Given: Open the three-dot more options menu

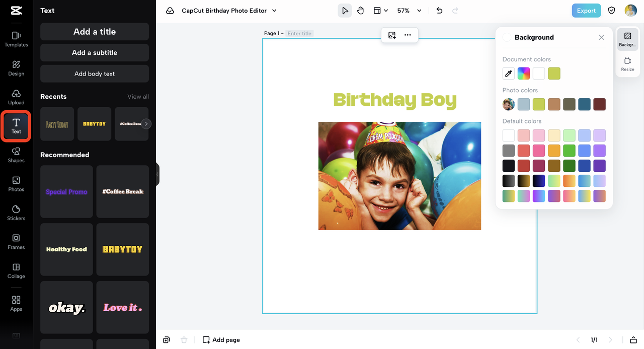Looking at the screenshot, I should pyautogui.click(x=408, y=35).
